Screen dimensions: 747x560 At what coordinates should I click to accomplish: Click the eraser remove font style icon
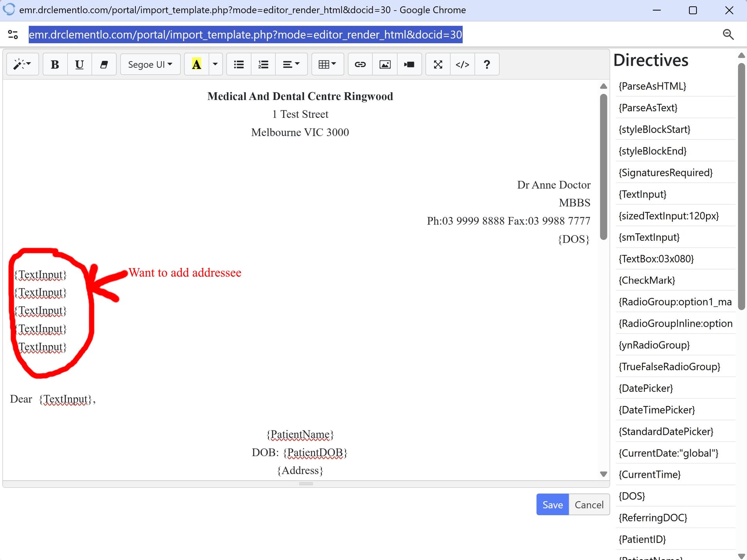coord(104,64)
